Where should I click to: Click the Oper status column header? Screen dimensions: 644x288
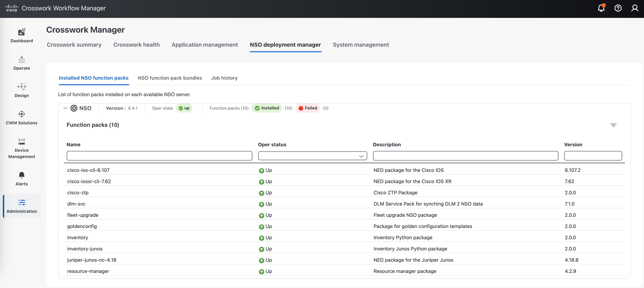pos(272,145)
